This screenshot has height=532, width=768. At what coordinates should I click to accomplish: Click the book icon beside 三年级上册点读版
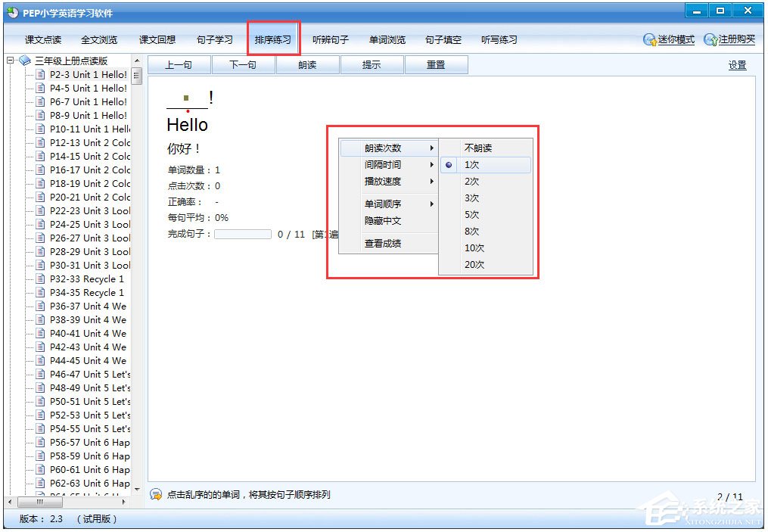point(23,60)
